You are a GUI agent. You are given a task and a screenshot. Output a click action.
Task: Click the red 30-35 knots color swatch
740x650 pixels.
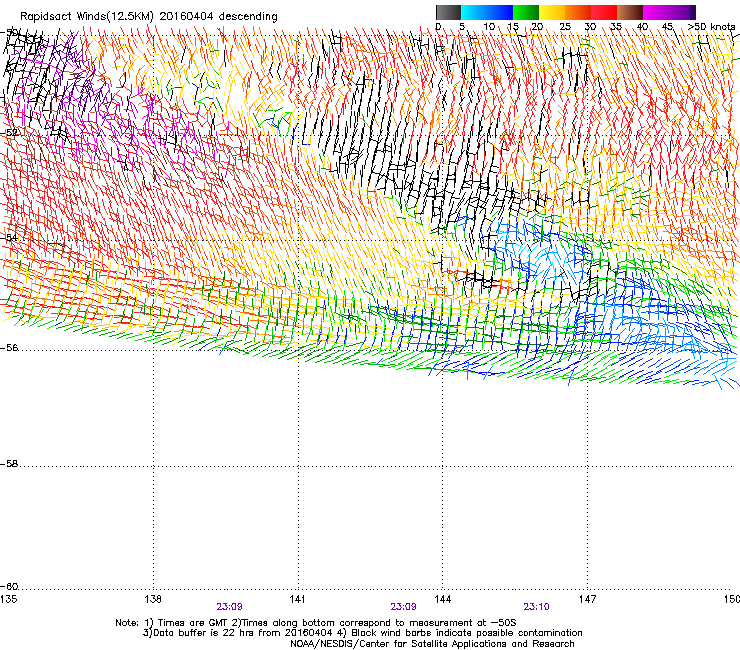click(x=604, y=12)
